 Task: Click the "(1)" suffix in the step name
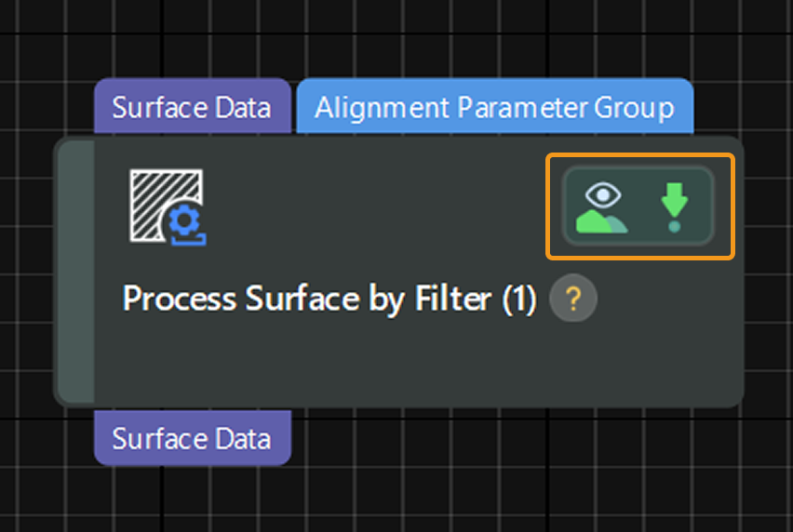click(519, 299)
